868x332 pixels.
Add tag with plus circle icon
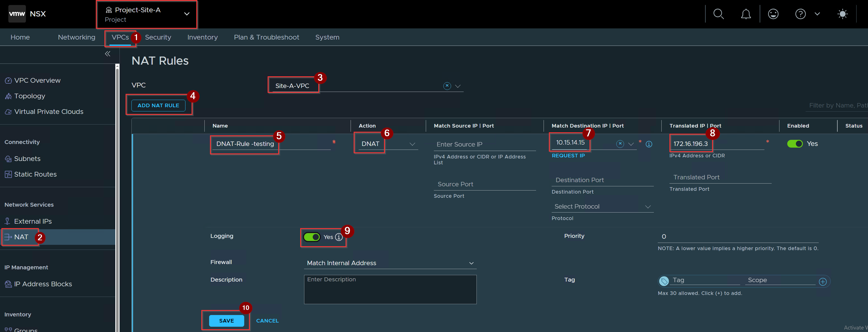(x=823, y=281)
